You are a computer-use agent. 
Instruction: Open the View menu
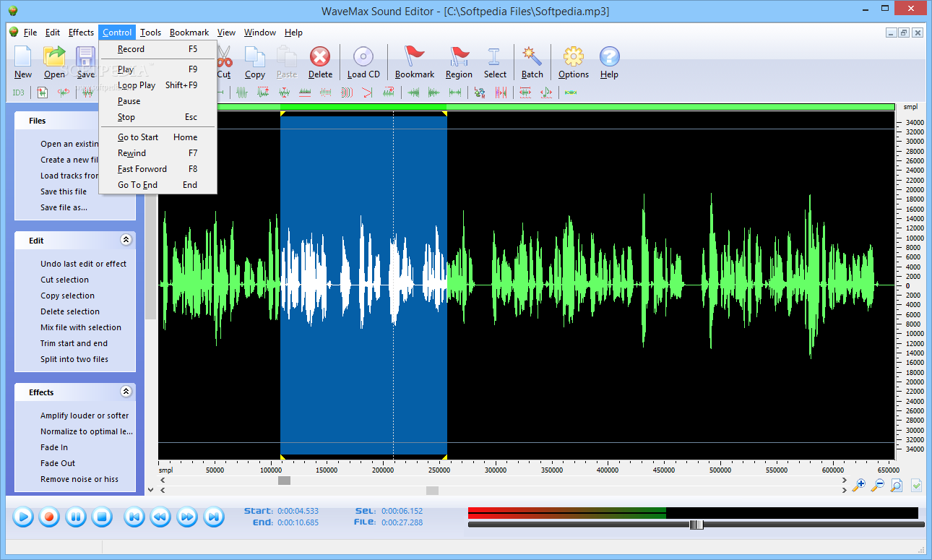226,33
